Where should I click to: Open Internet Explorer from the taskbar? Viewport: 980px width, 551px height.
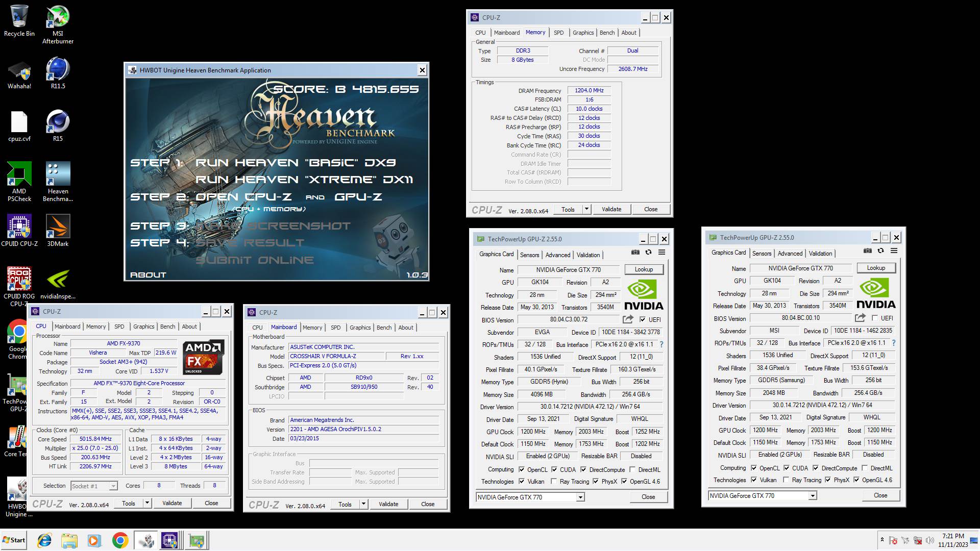(44, 540)
